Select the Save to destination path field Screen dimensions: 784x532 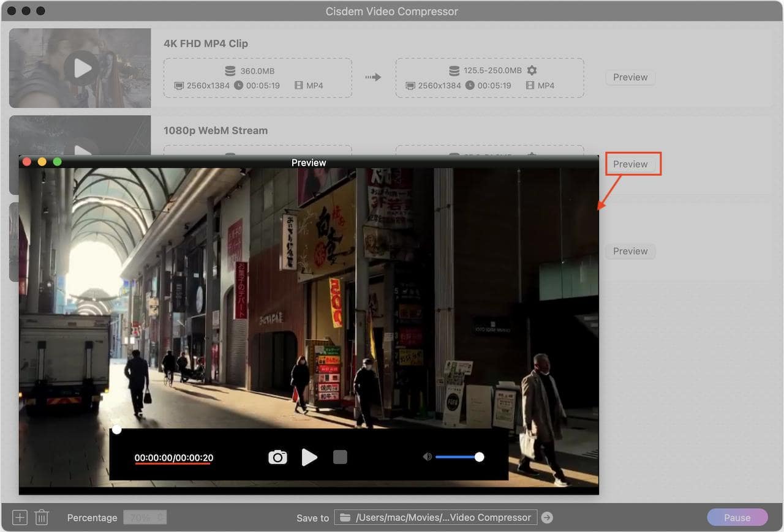435,517
